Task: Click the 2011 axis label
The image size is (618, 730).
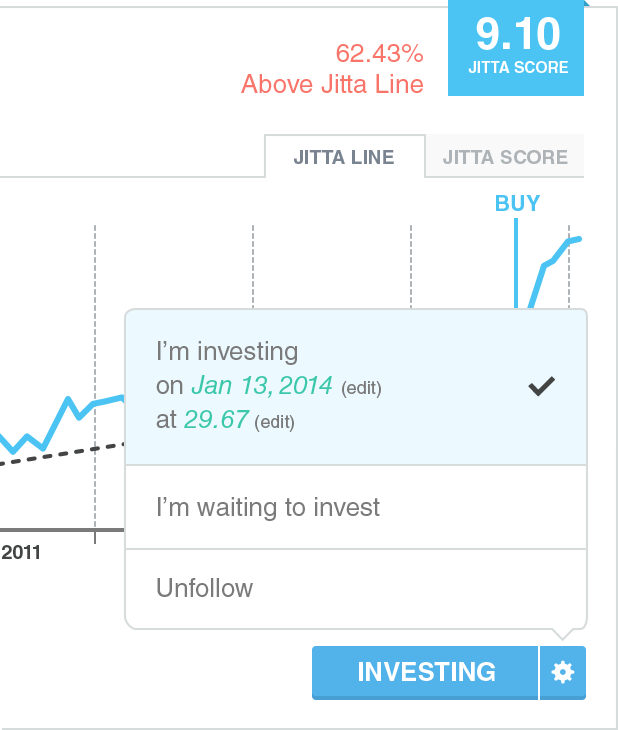Action: tap(20, 553)
